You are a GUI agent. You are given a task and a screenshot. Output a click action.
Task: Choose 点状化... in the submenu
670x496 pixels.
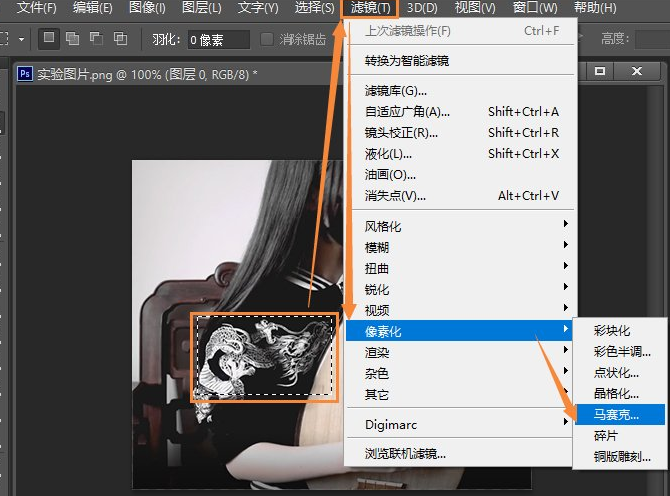pyautogui.click(x=620, y=372)
